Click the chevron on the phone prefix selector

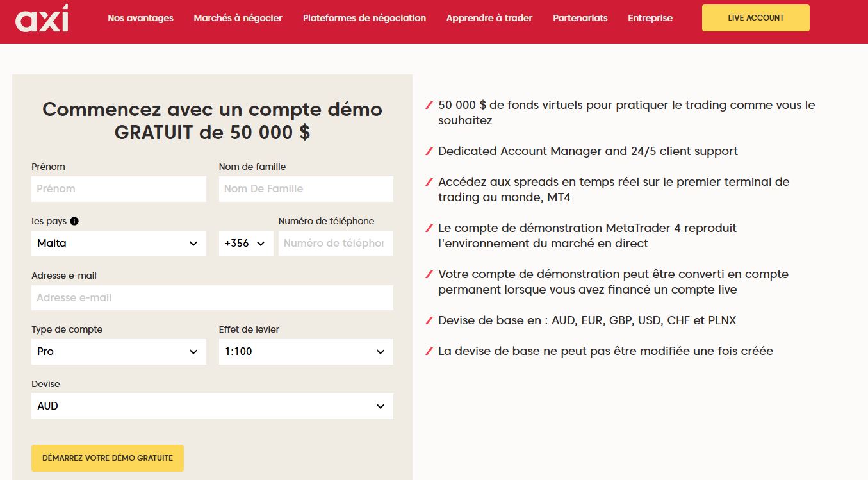click(261, 243)
